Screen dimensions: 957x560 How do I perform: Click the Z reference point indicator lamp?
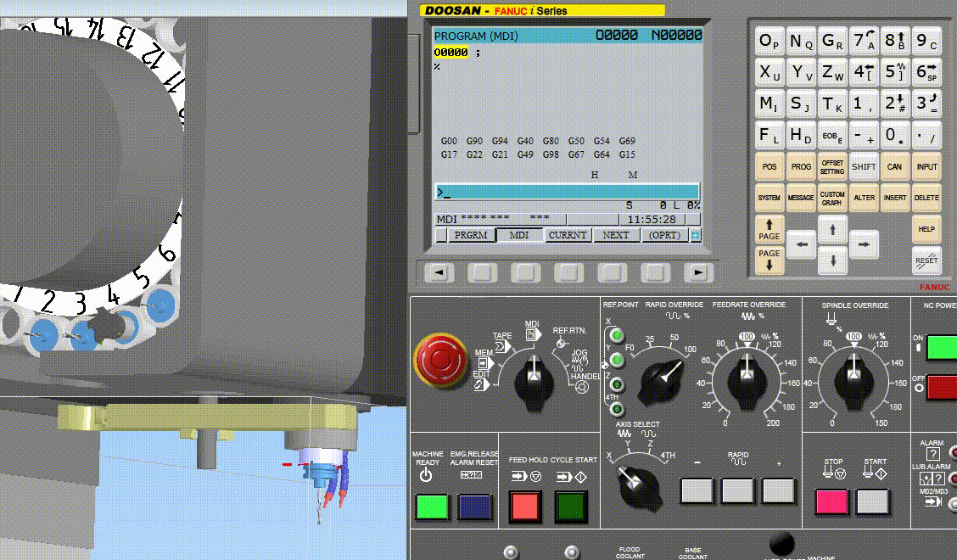point(617,384)
